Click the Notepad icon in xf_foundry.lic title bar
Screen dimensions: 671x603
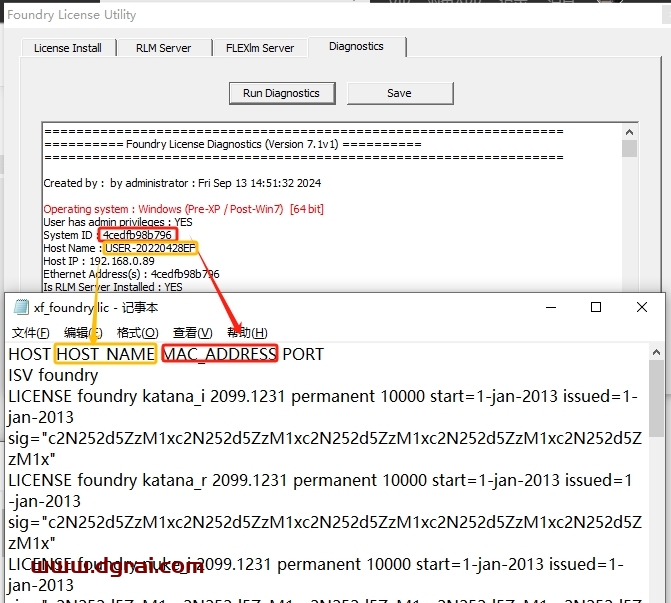(x=21, y=308)
